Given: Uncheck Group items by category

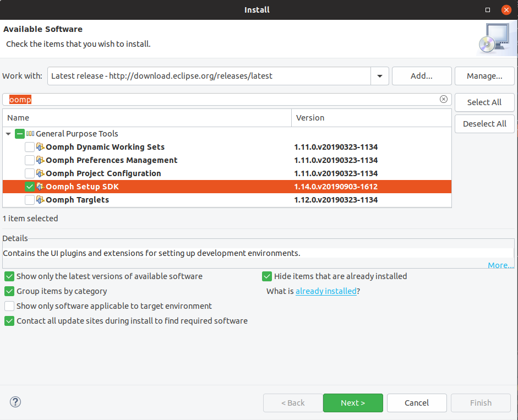Looking at the screenshot, I should tap(9, 291).
